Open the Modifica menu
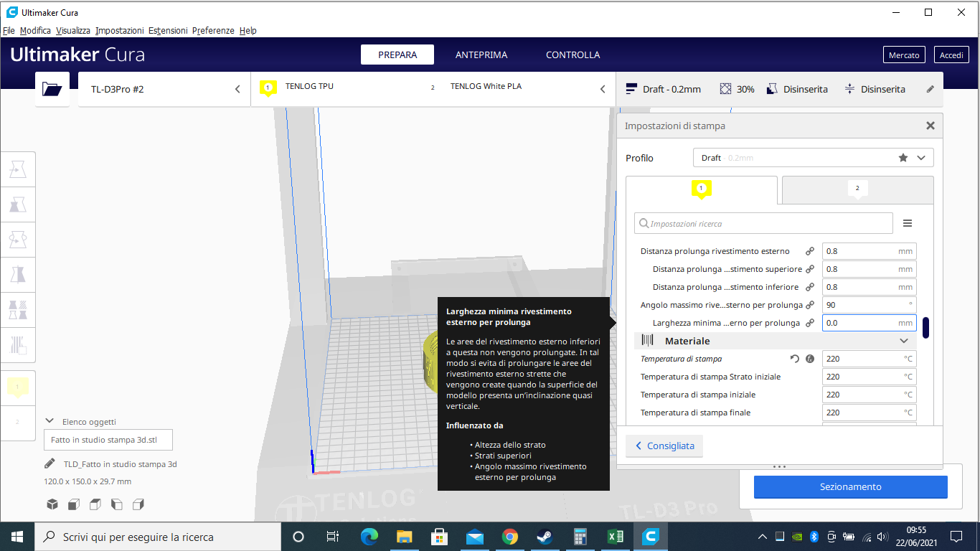980x551 pixels. coord(35,31)
